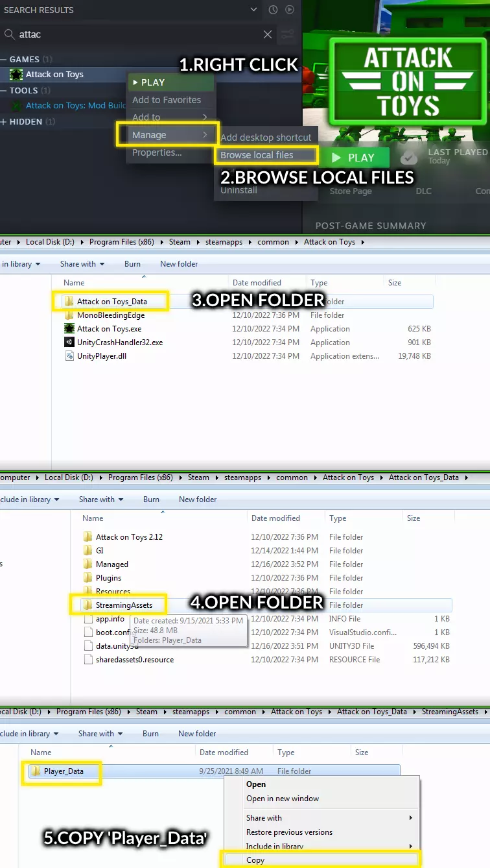Image resolution: width=490 pixels, height=868 pixels.
Task: Open Share with dropdown in Attack on Toys_Data window
Action: click(100, 500)
